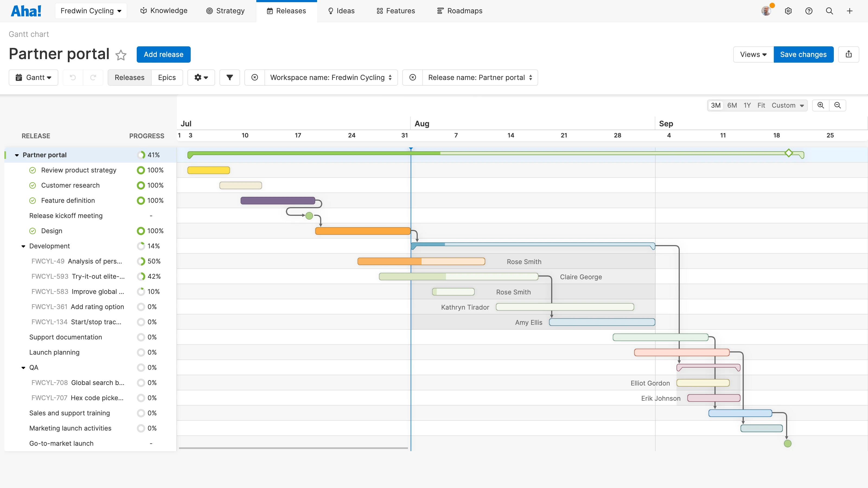Screen dimensions: 868x488
Task: Click the redo icon in the Gantt toolbar
Action: tap(93, 78)
